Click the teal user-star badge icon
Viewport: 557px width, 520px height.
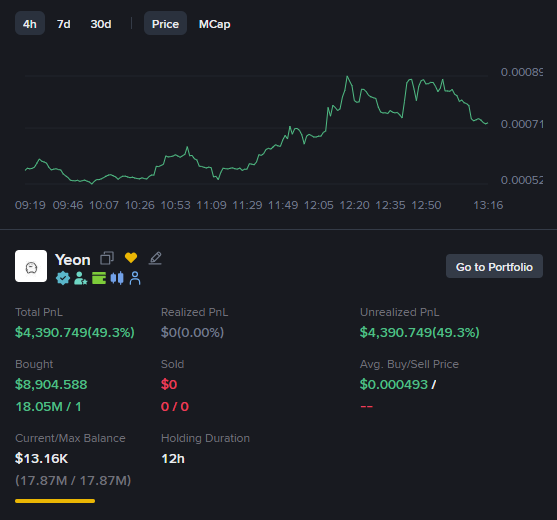(x=81, y=278)
